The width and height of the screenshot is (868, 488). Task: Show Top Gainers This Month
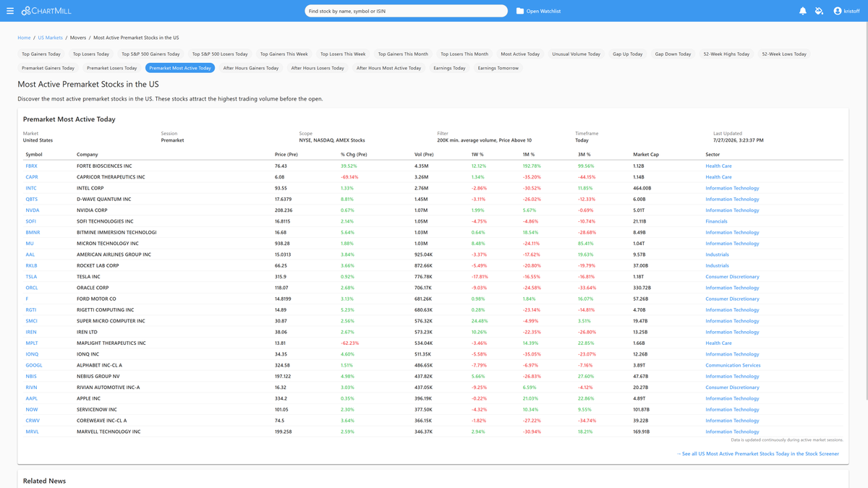404,54
